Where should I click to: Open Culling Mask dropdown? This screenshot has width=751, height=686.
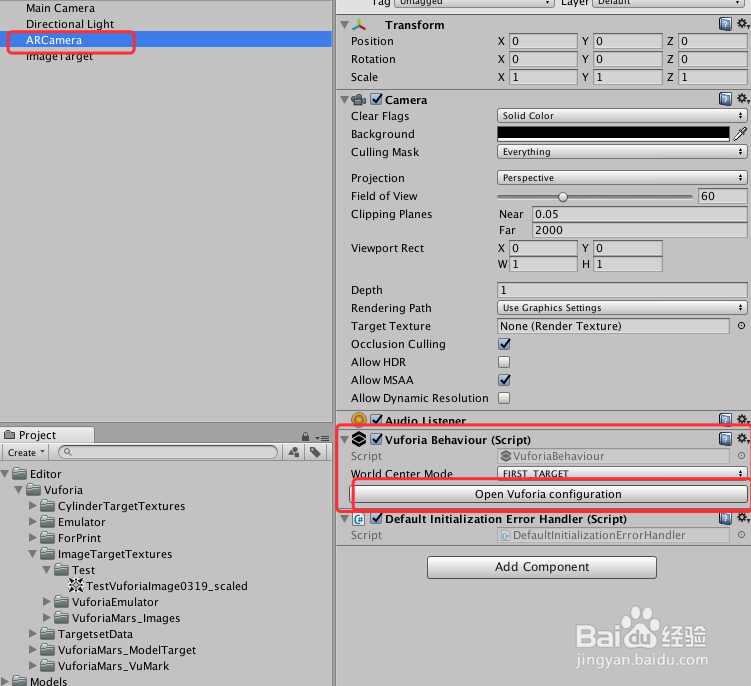coord(622,152)
